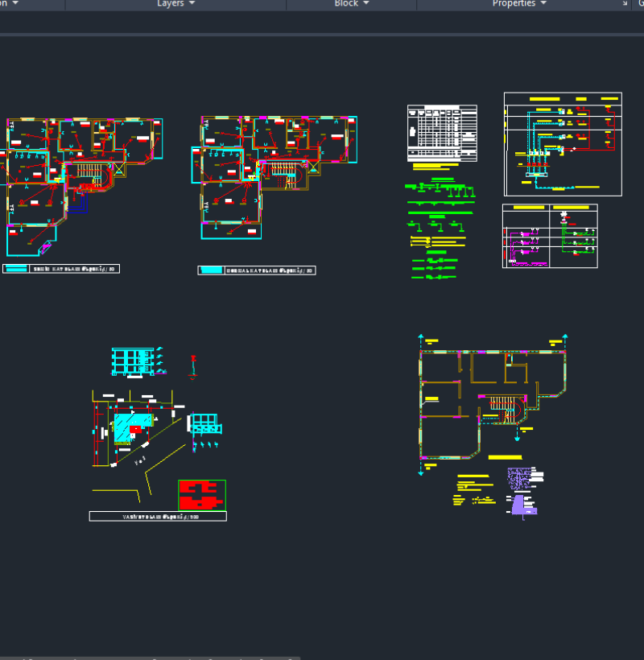The width and height of the screenshot is (644, 660).
Task: Pick the cyan elevation drawing above site plan
Action: [131, 362]
